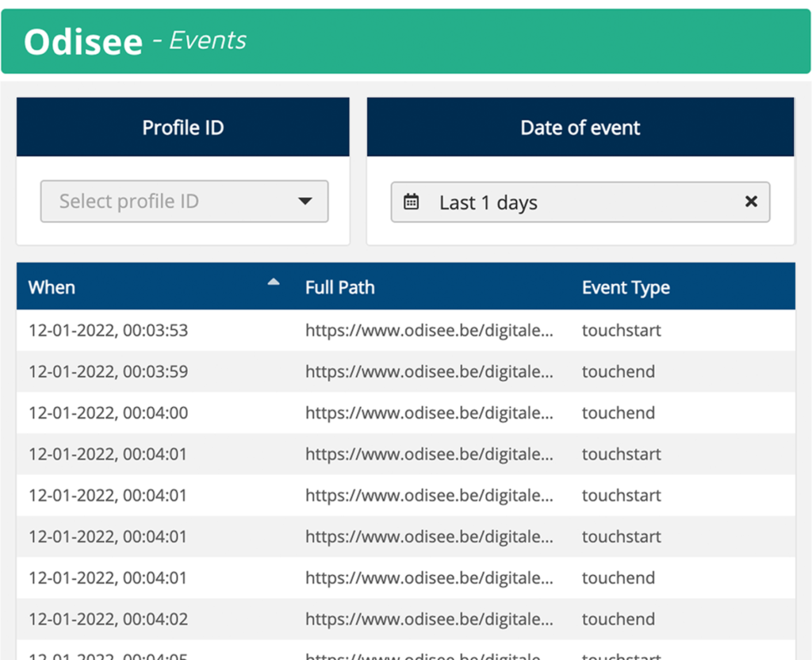
Task: Toggle the When column sort arrow
Action: pos(274,282)
